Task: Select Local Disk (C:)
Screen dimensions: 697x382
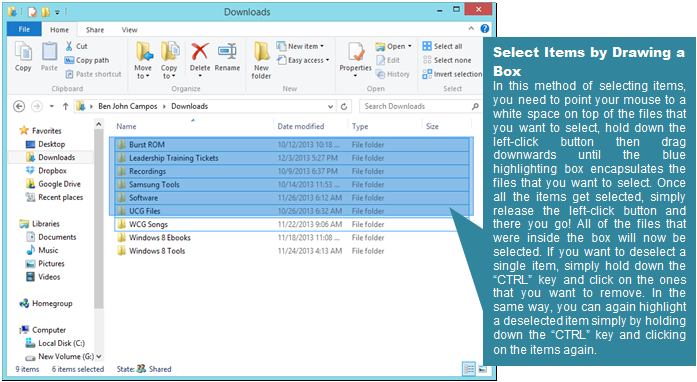Action: 61,343
